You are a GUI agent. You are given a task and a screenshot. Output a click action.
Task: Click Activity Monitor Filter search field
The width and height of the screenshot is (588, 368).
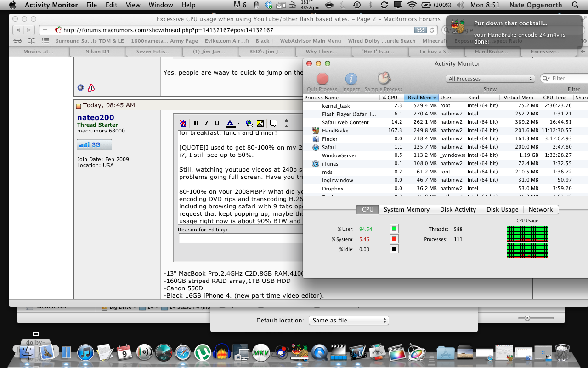tap(565, 78)
